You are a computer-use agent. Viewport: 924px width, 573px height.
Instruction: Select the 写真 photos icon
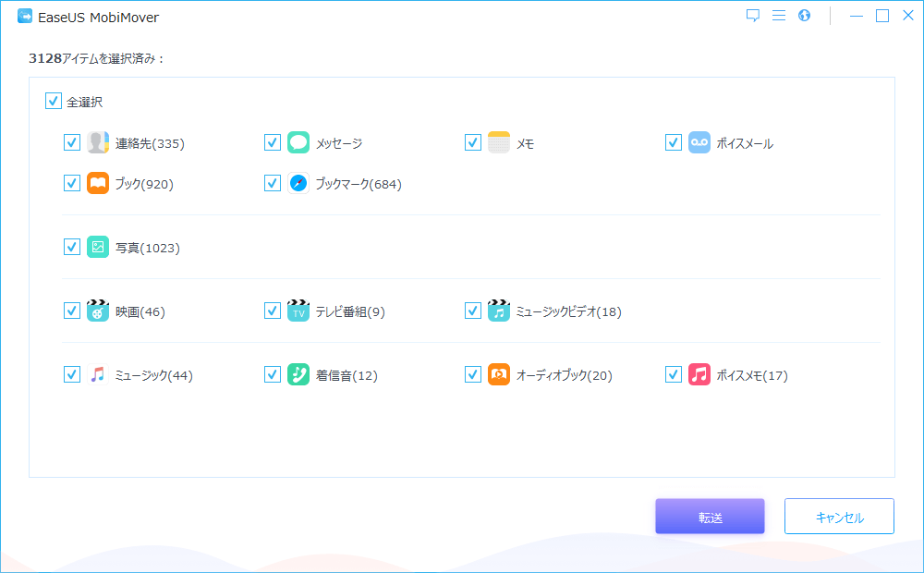coord(96,247)
